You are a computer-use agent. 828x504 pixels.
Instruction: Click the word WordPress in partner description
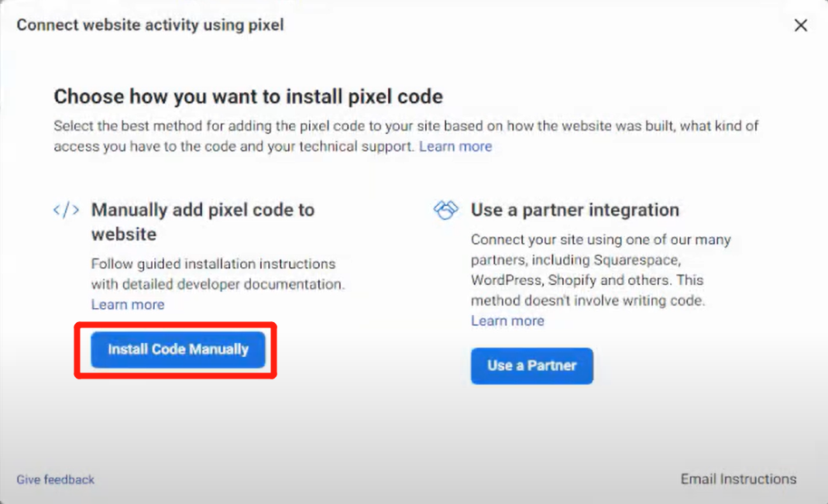tap(506, 280)
